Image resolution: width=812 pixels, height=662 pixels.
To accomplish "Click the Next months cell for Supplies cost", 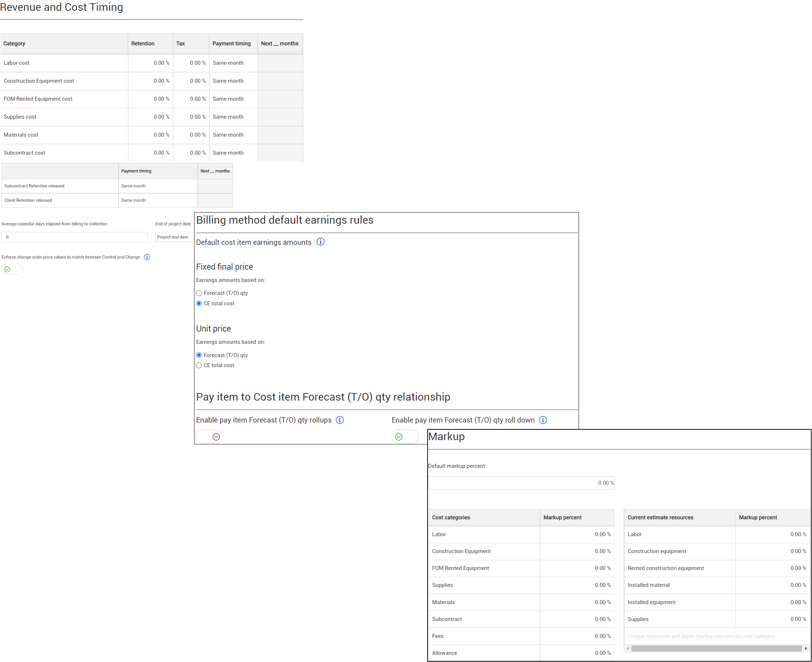I will (x=279, y=117).
